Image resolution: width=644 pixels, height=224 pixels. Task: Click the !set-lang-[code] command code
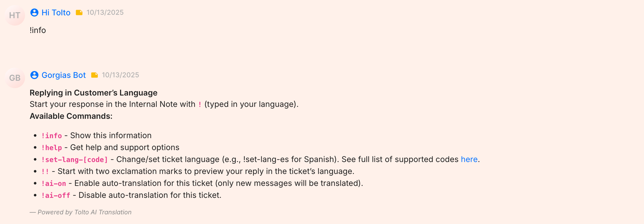[x=75, y=159]
